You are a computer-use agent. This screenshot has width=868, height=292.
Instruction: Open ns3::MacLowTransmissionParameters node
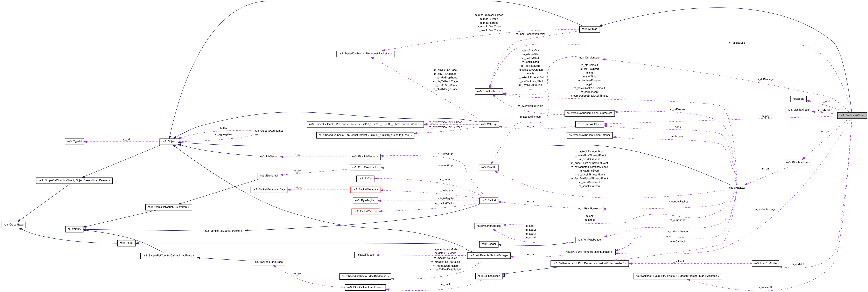589,113
